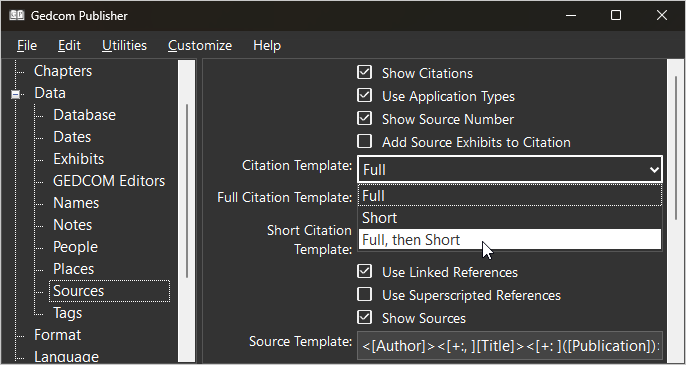Close the Gedcom Publisher window
Image resolution: width=686 pixels, height=365 pixels.
pos(662,16)
